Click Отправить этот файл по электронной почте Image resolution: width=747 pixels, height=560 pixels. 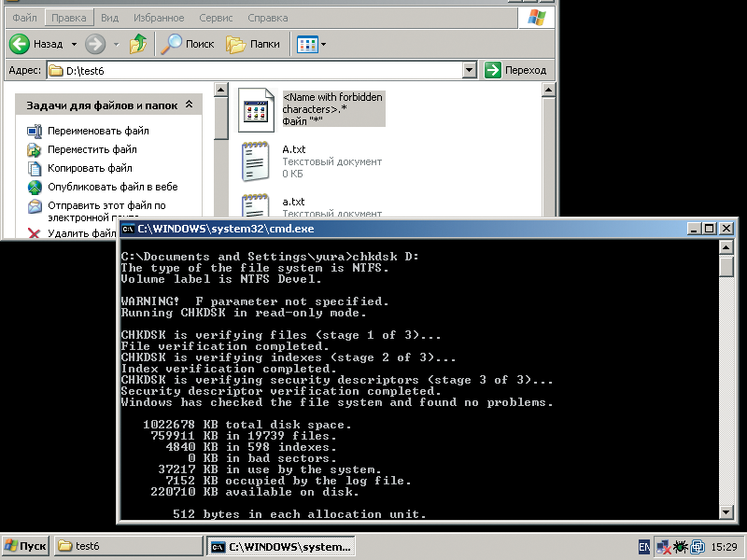point(106,211)
